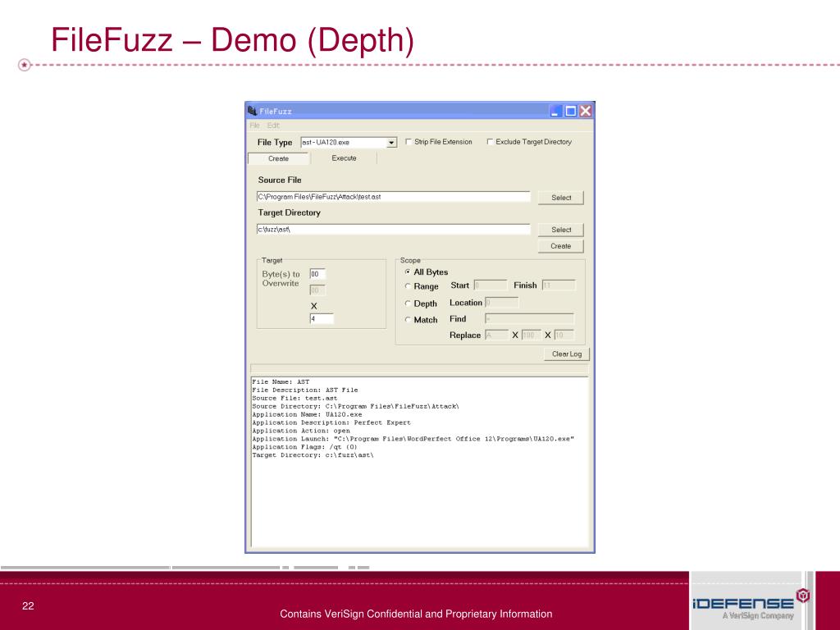Click the Clear Log button

pyautogui.click(x=567, y=354)
